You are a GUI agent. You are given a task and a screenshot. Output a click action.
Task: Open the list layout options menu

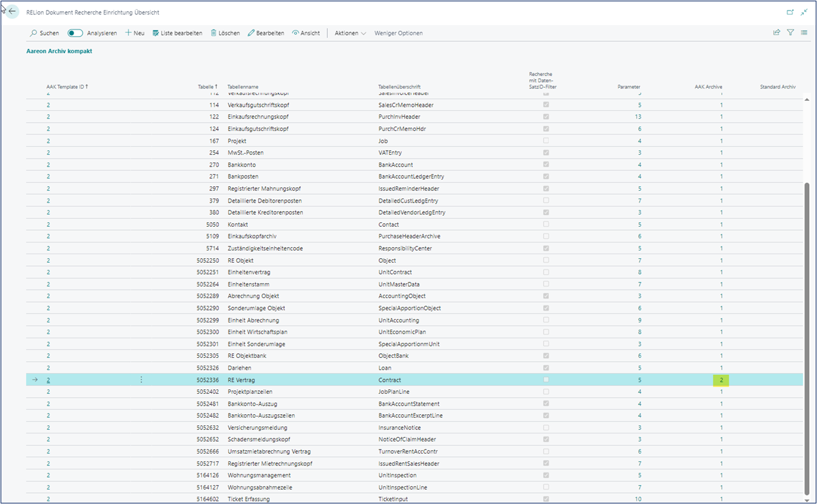(x=804, y=32)
